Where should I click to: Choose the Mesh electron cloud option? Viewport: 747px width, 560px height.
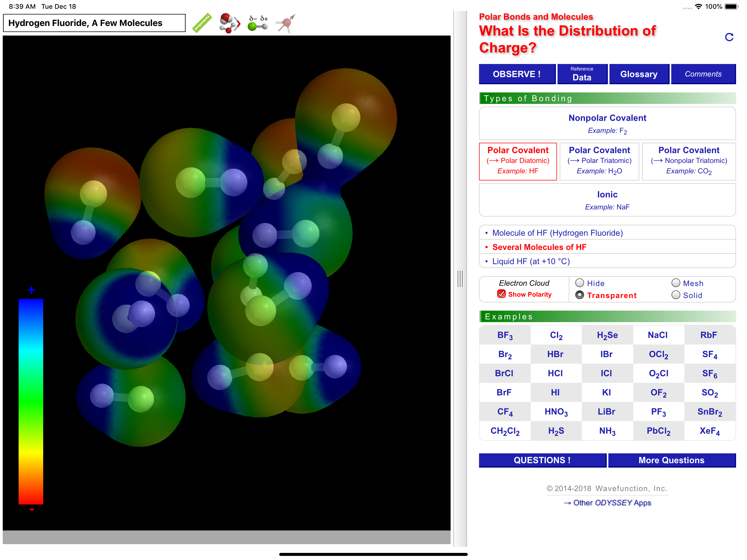click(x=676, y=283)
